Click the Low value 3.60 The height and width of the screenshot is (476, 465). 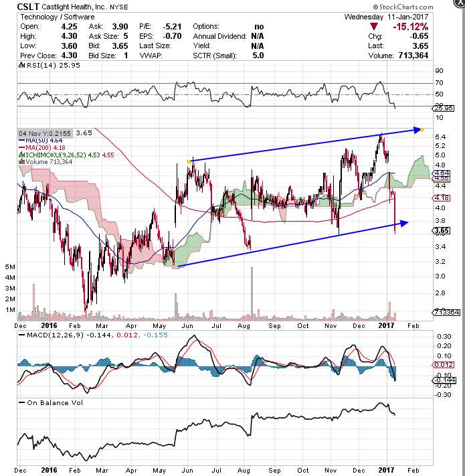point(69,46)
